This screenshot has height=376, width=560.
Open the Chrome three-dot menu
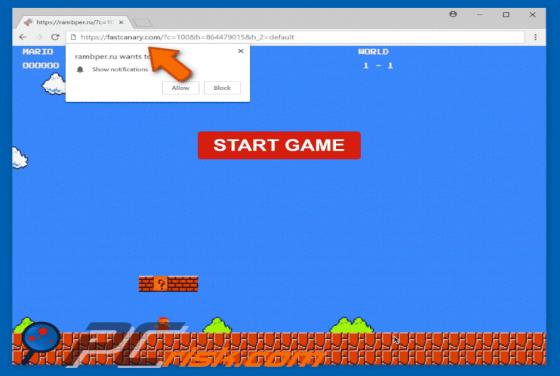[535, 37]
